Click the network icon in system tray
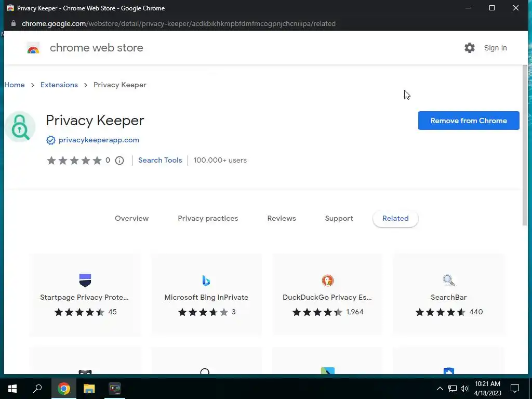 [x=453, y=389]
